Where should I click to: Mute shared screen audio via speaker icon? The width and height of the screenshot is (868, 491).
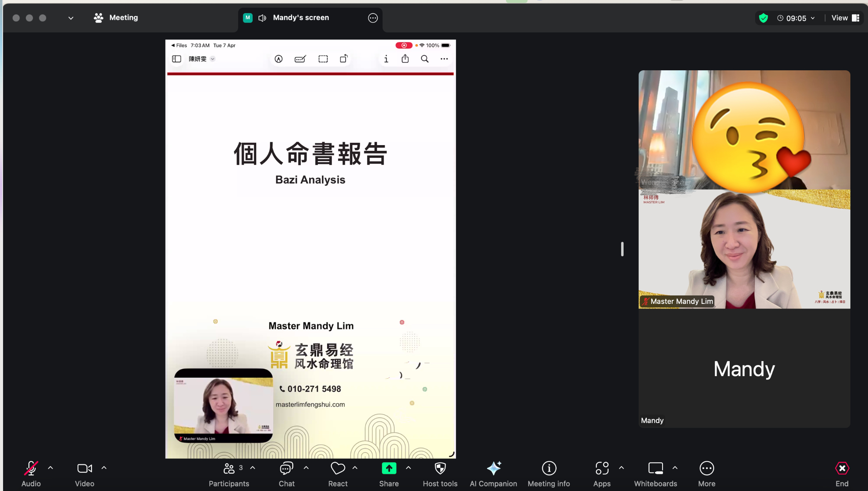[x=262, y=18]
